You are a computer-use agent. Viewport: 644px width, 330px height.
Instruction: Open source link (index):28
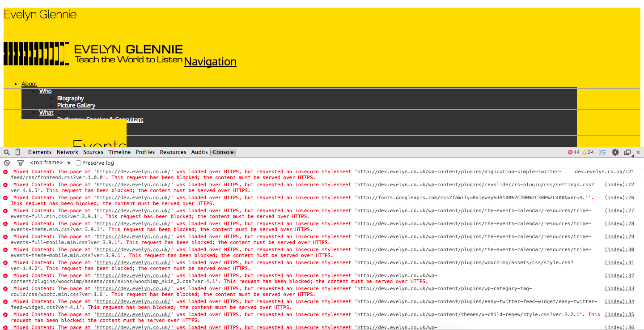tap(619, 223)
